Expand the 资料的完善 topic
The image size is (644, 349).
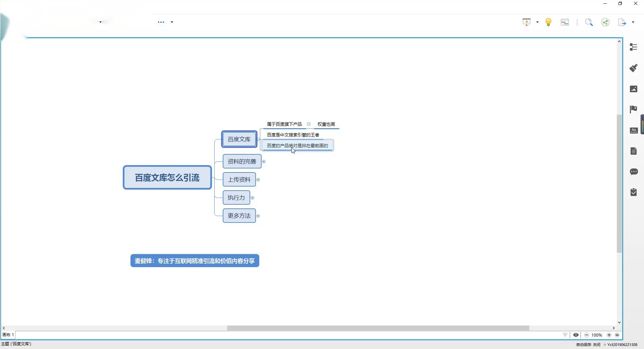264,162
